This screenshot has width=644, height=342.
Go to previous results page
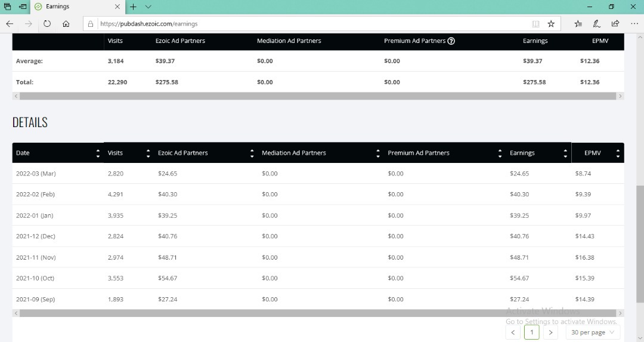(x=513, y=332)
